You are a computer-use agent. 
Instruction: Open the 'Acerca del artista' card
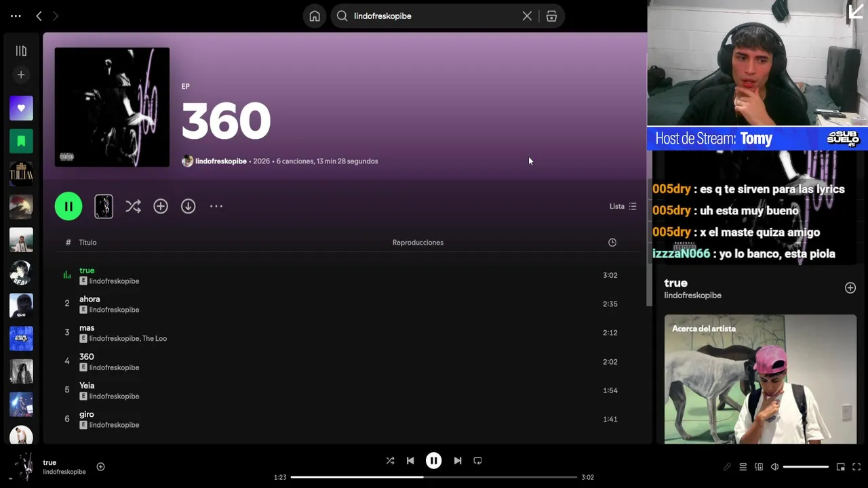[x=760, y=379]
